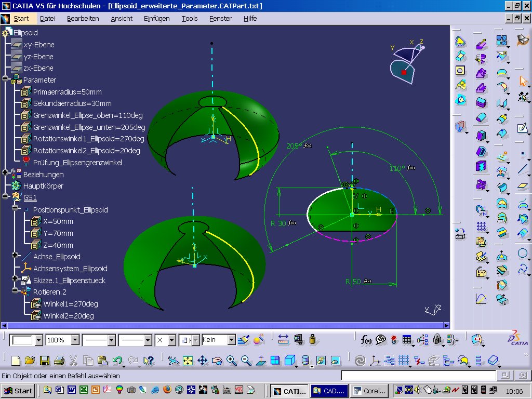Expand Skizze.1_Ellipsenstueck node
This screenshot has height=399, width=532.
15,278
